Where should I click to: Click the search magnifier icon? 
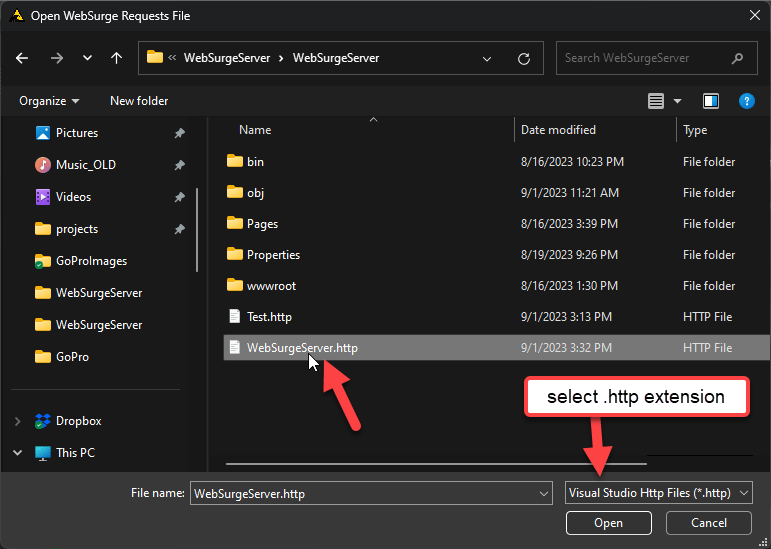[737, 58]
